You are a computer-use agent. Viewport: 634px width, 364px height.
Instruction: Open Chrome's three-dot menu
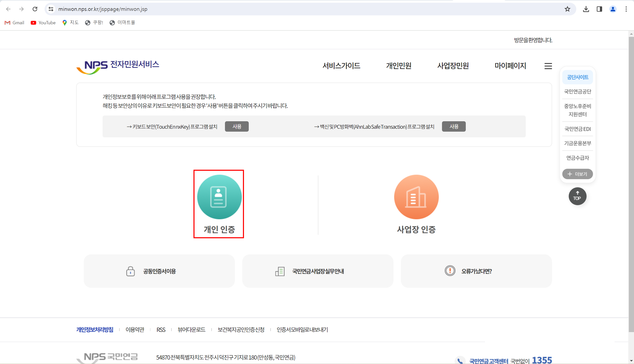click(626, 9)
